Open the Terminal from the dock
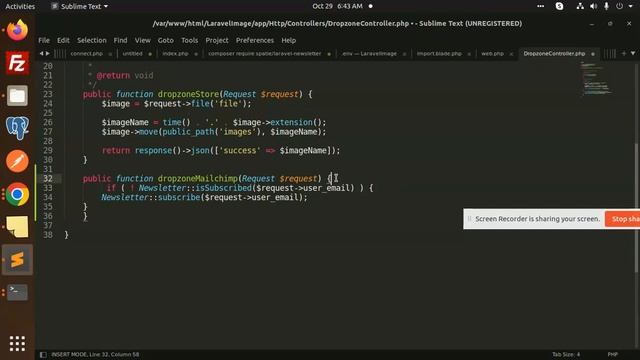The image size is (640, 360). click(17, 292)
